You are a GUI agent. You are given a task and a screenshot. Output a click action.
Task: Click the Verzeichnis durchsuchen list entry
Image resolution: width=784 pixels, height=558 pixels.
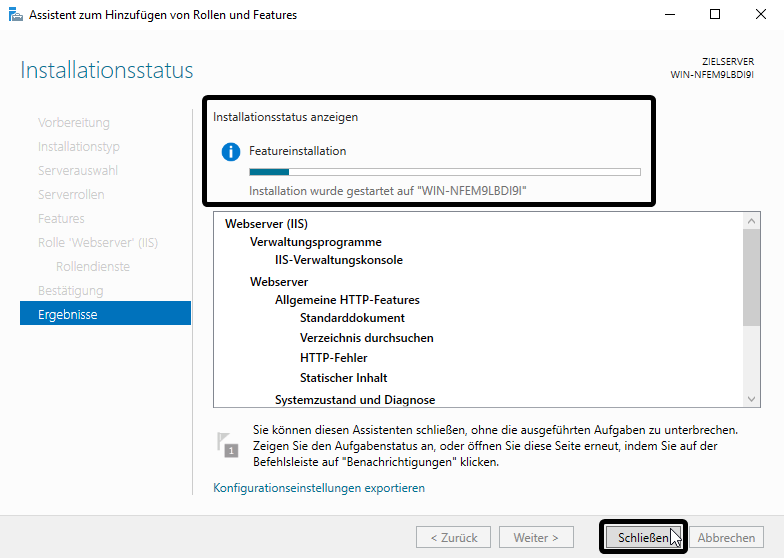[x=366, y=338]
